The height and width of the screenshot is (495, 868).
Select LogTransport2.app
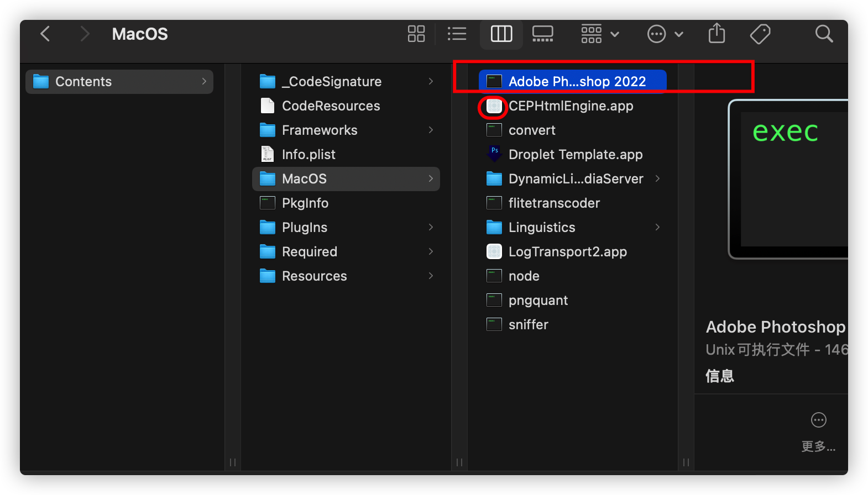click(x=573, y=252)
